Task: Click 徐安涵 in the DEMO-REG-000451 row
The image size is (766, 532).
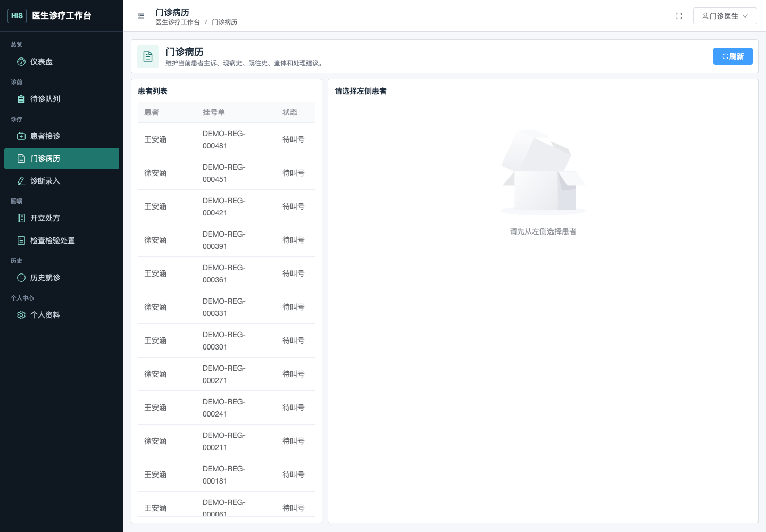Action: (x=155, y=173)
